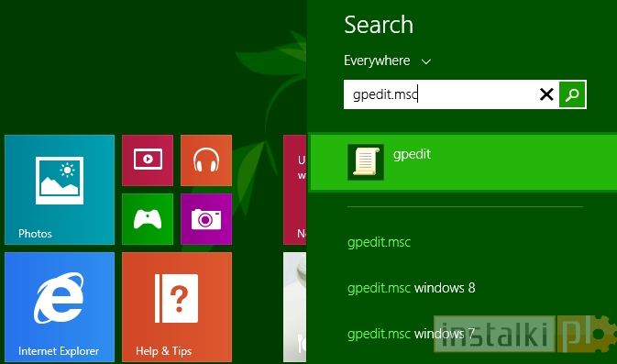Open the partially visible crimson tile
The width and height of the screenshot is (617, 364).
coord(294,190)
